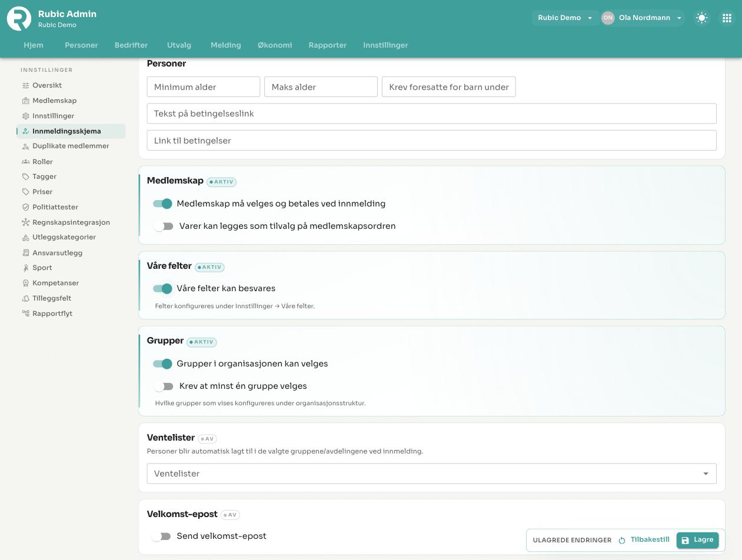Viewport: 742px width, 560px height.
Task: Disable Medlemskap må velges og betales toggle
Action: [162, 204]
